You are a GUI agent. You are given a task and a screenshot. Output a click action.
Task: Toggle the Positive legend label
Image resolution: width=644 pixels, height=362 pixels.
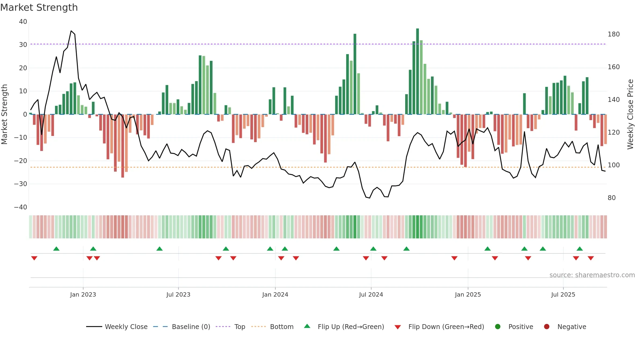(521, 327)
